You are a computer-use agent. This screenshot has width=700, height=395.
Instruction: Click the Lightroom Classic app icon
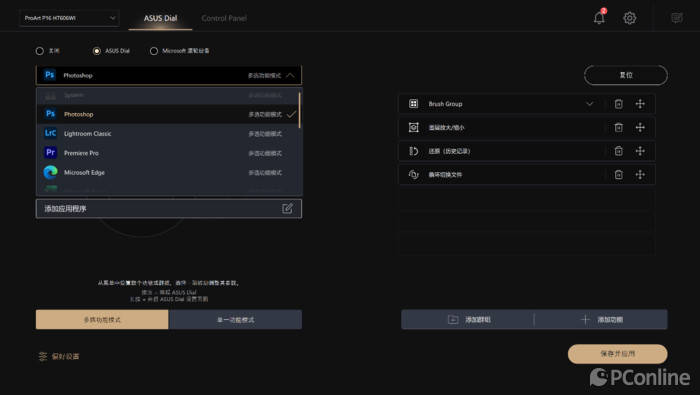(x=50, y=133)
